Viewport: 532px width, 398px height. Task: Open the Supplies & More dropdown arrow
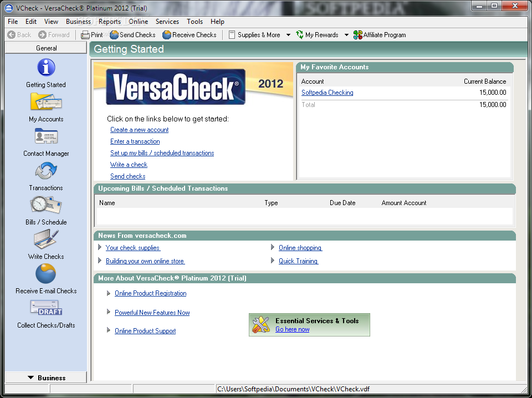pos(288,34)
